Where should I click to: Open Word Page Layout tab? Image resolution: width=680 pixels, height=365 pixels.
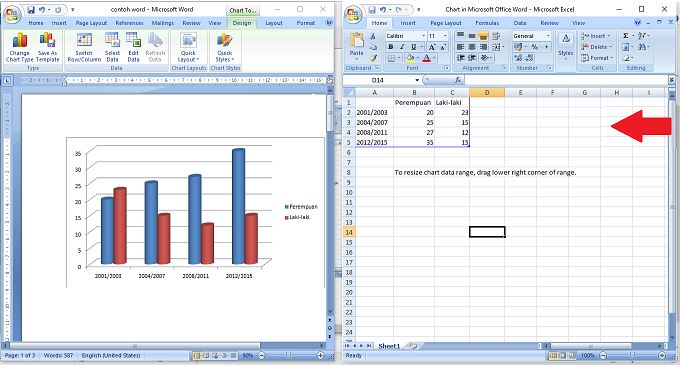[x=91, y=23]
